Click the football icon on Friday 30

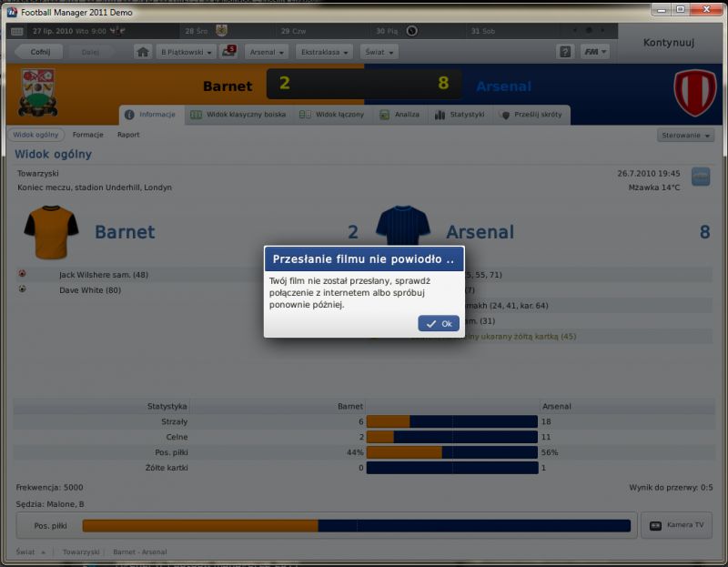coord(412,31)
